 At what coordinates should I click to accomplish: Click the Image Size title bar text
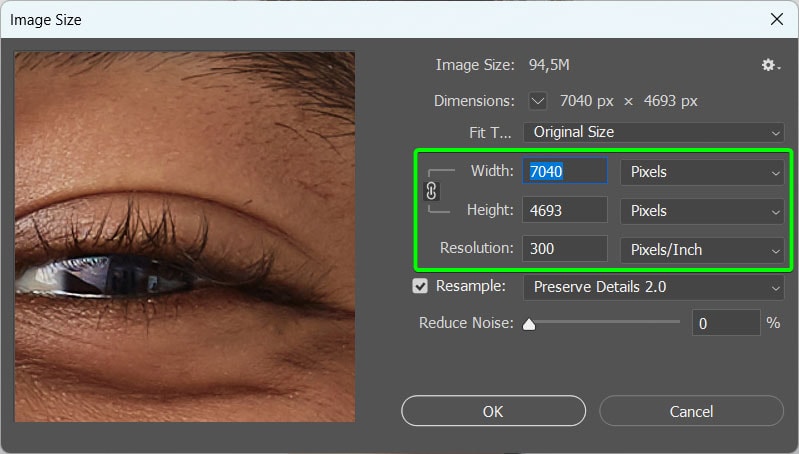coord(46,20)
